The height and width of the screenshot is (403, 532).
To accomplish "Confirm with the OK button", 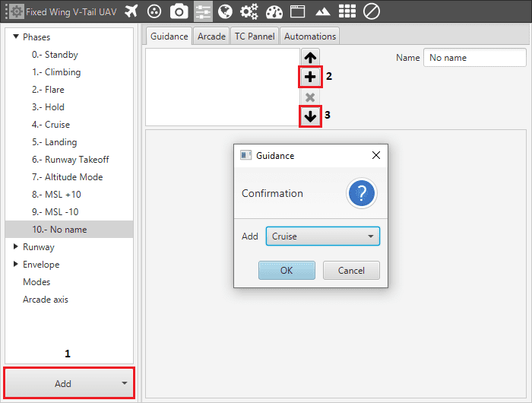I will click(287, 270).
